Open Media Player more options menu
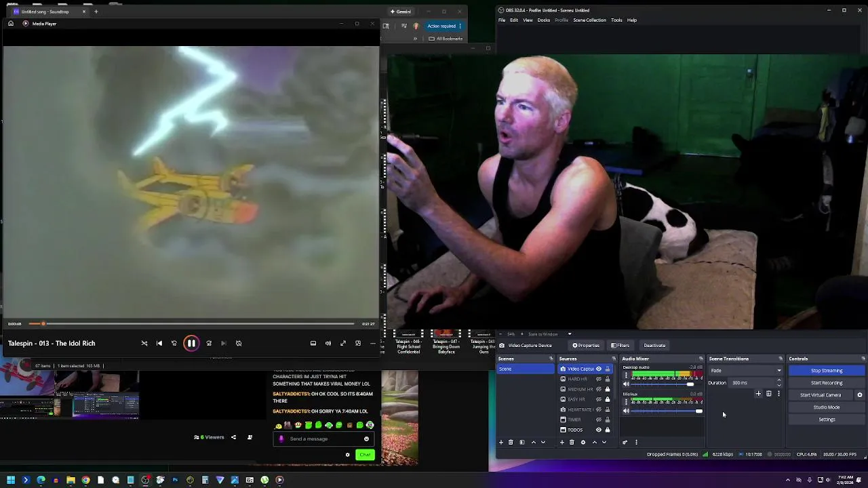The width and height of the screenshot is (868, 488). [373, 343]
